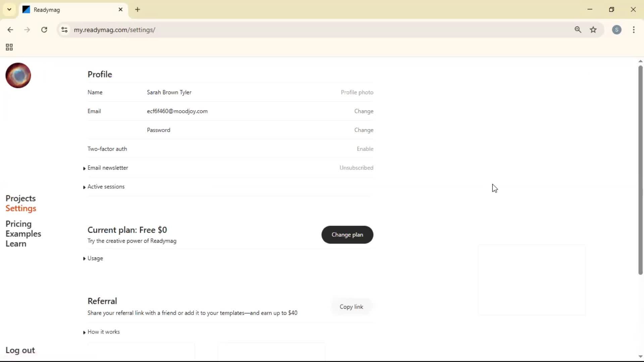This screenshot has width=644, height=362.
Task: Expand the Email newsletter section
Action: tap(108, 168)
